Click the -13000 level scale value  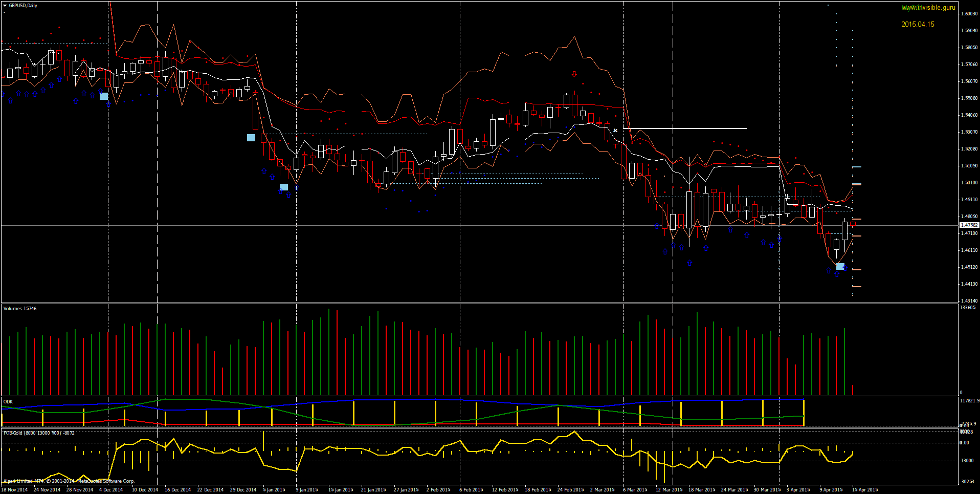tap(967, 461)
